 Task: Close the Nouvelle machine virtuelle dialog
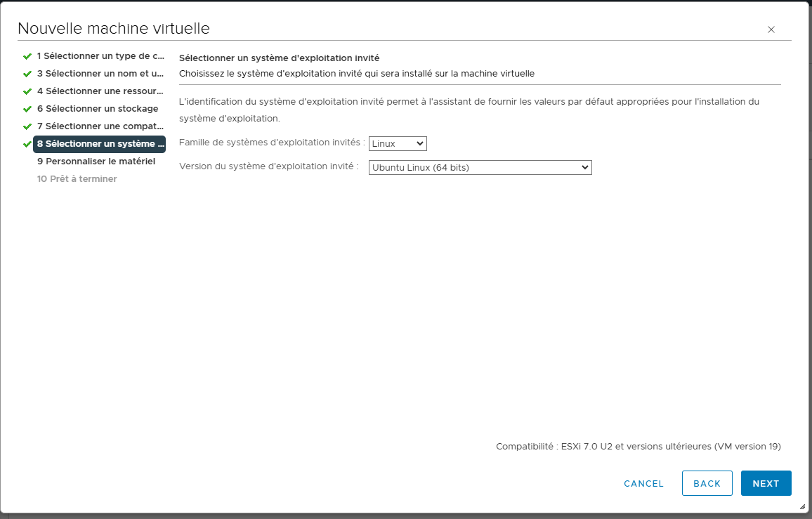[x=771, y=29]
